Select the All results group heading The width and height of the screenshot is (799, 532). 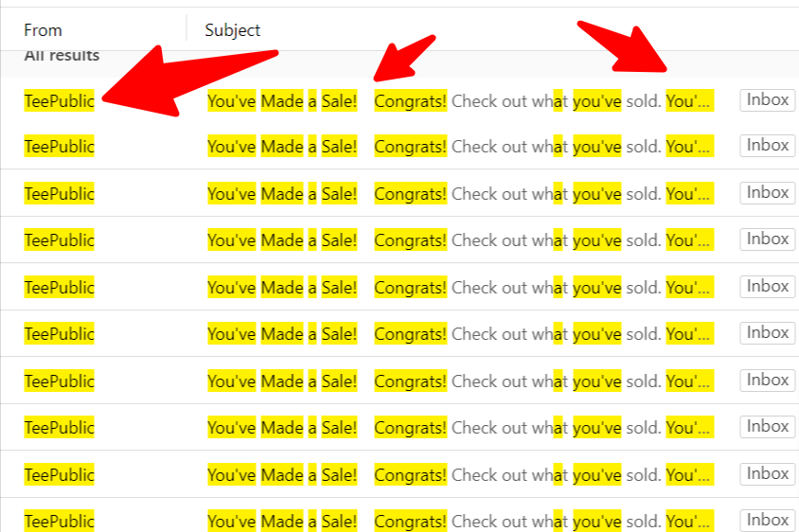[62, 55]
